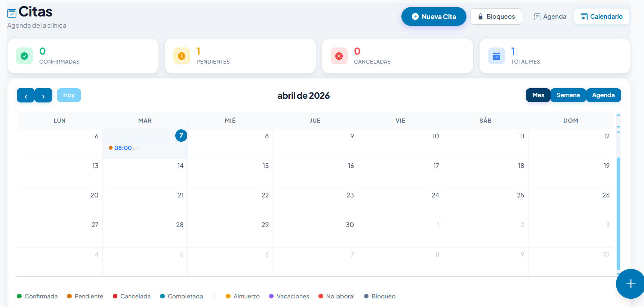The width and height of the screenshot is (644, 307).
Task: Click the No laboral legend dot
Action: click(x=321, y=296)
